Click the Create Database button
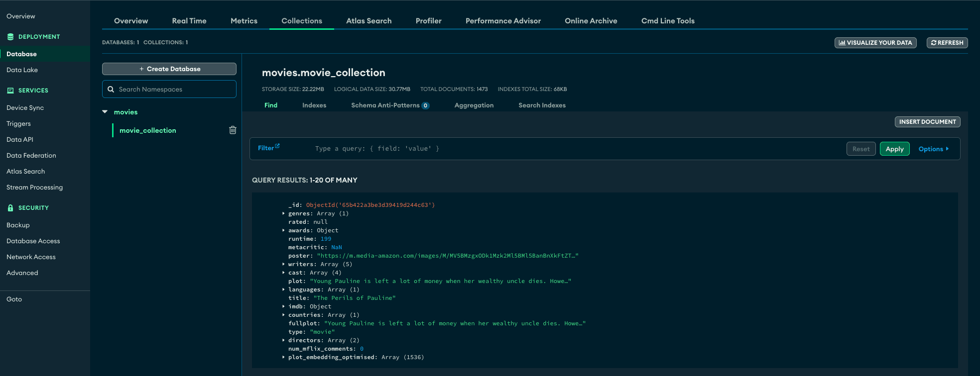 tap(169, 69)
